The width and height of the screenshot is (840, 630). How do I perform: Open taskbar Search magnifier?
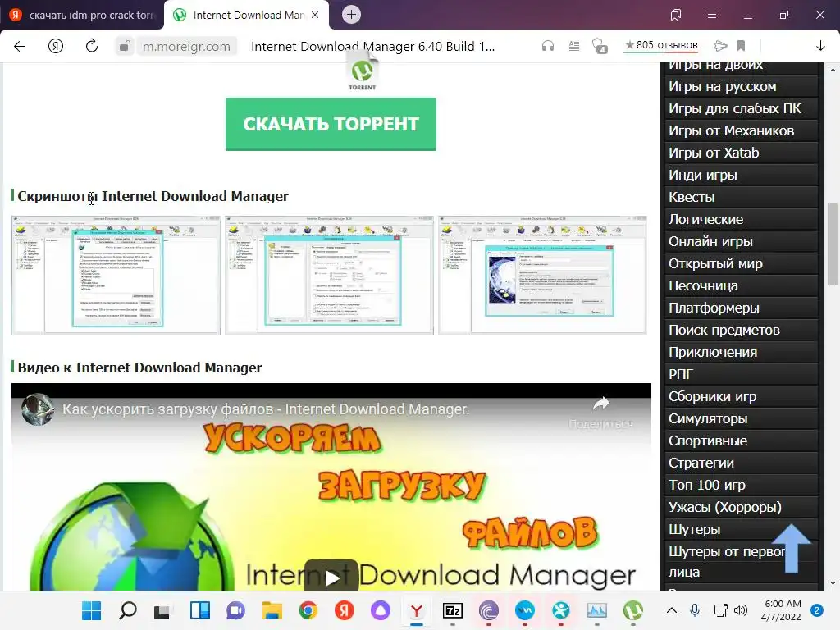[127, 610]
